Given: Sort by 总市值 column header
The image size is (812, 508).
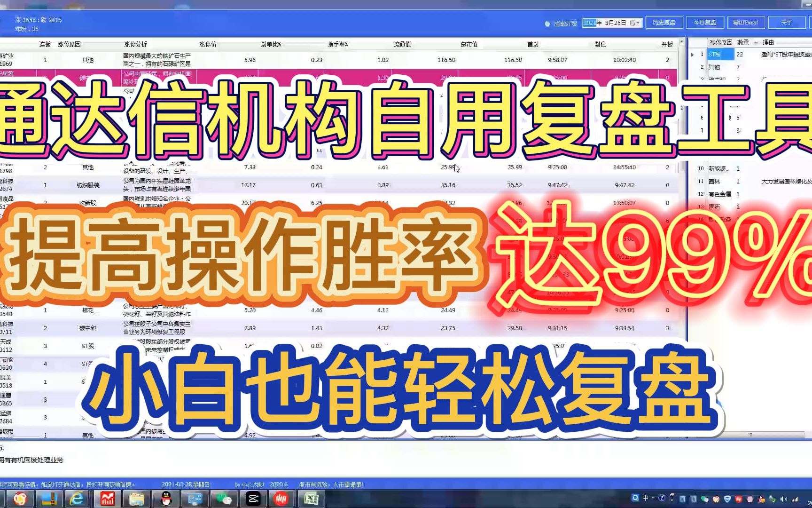Looking at the screenshot, I should pyautogui.click(x=469, y=44).
